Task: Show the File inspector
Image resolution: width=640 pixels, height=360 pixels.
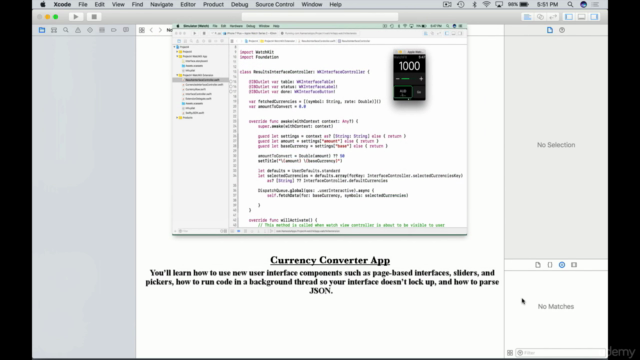Action: point(550,30)
